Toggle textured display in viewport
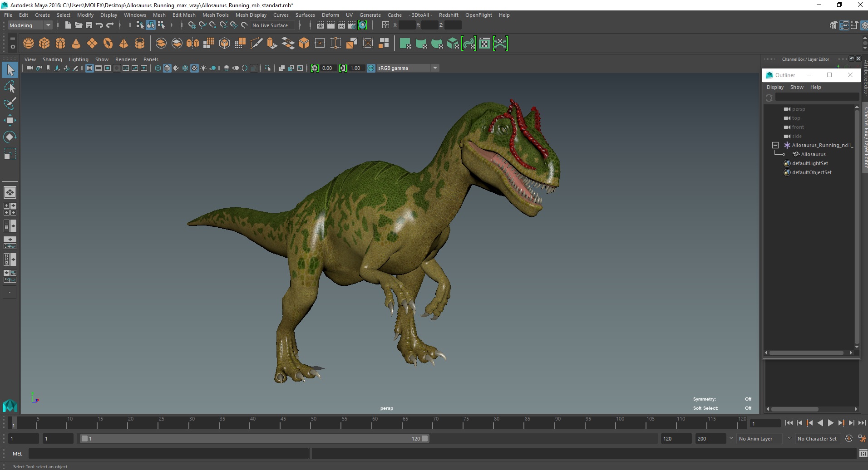868x470 pixels. click(194, 68)
